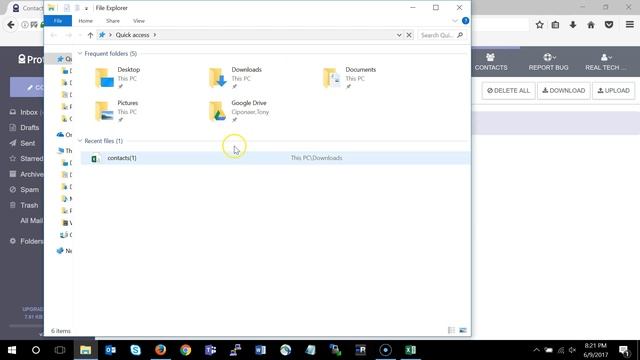Select Network in the navigation pane
The width and height of the screenshot is (640, 360).
click(x=64, y=251)
